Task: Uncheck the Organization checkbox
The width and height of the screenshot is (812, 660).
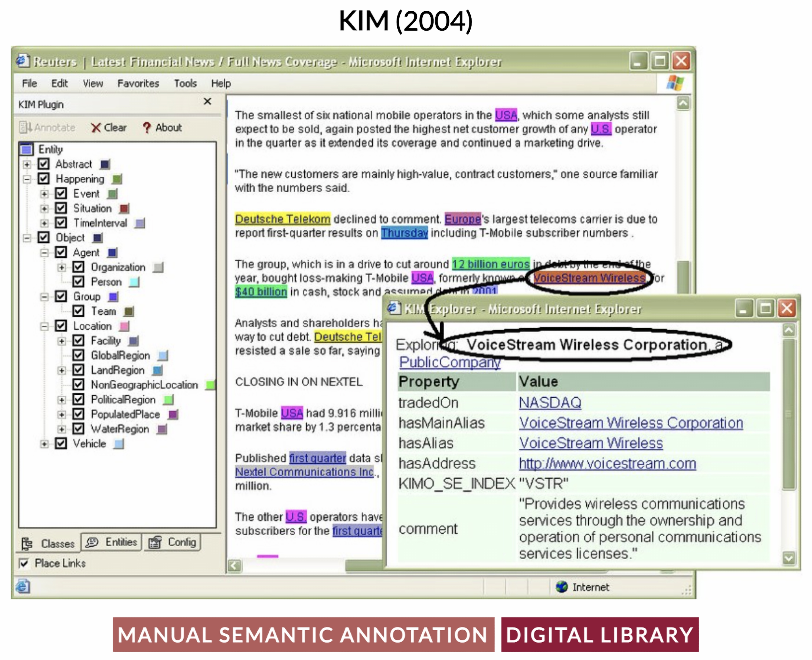Action: pyautogui.click(x=78, y=267)
